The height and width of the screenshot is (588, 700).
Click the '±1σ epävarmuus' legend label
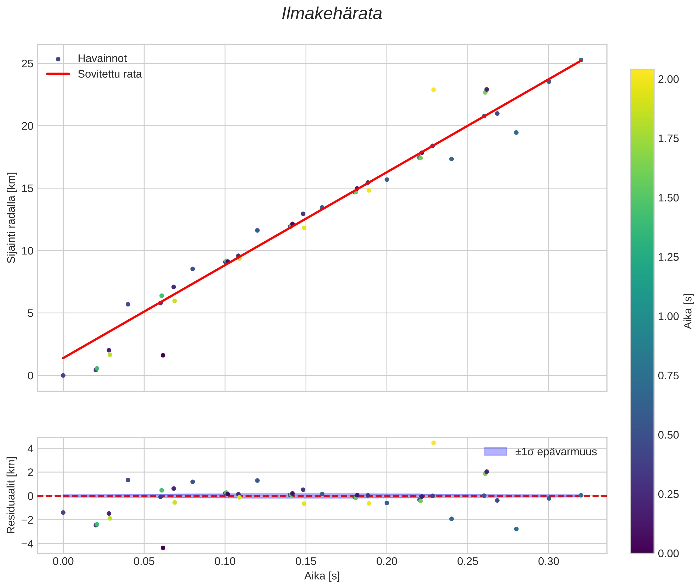tap(556, 452)
